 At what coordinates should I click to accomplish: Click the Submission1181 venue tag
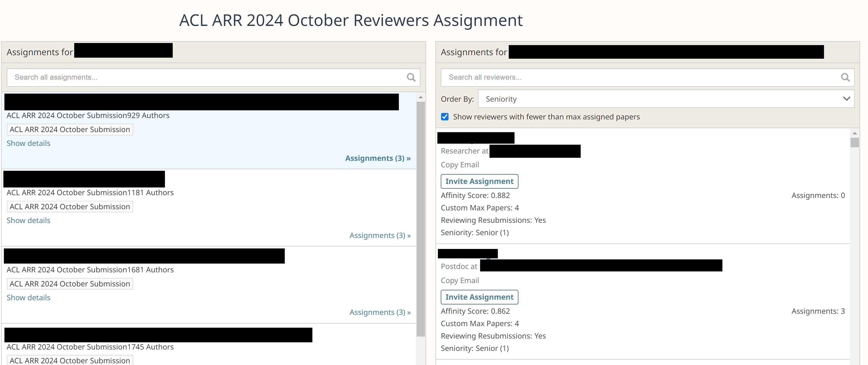[x=70, y=207]
